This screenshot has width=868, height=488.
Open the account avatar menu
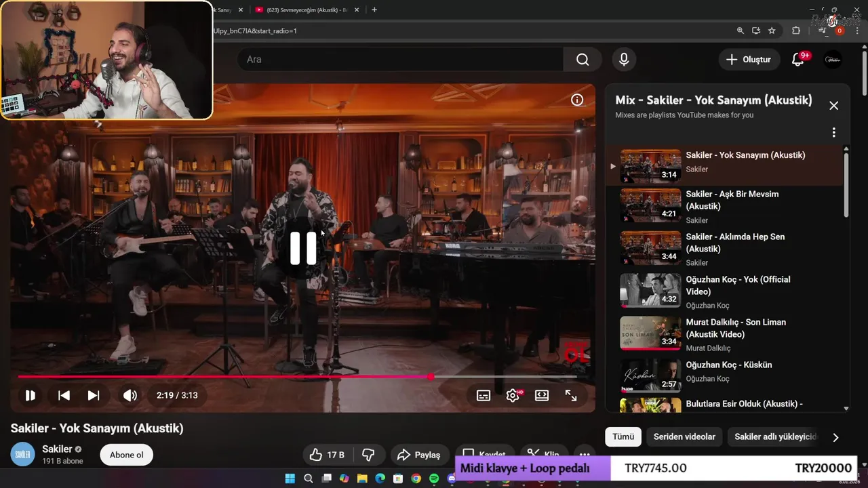[x=833, y=60]
